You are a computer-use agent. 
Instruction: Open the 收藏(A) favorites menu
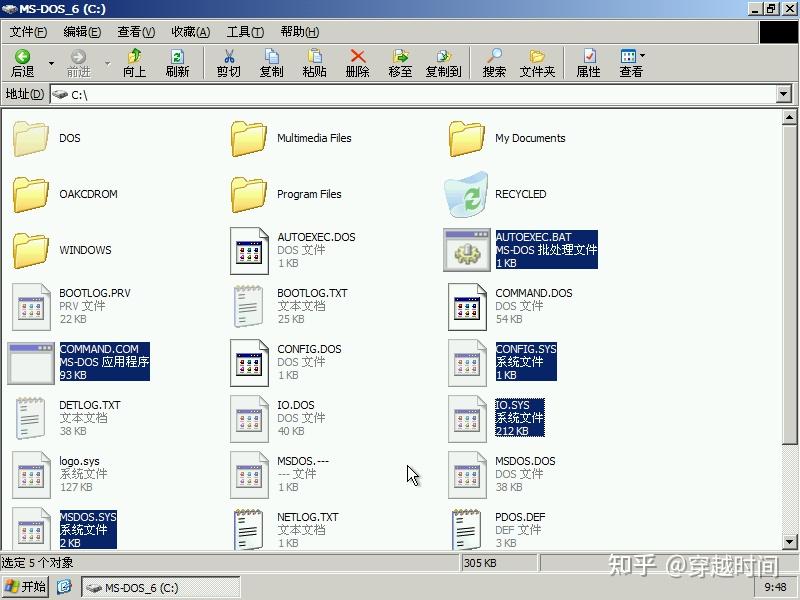coord(190,32)
